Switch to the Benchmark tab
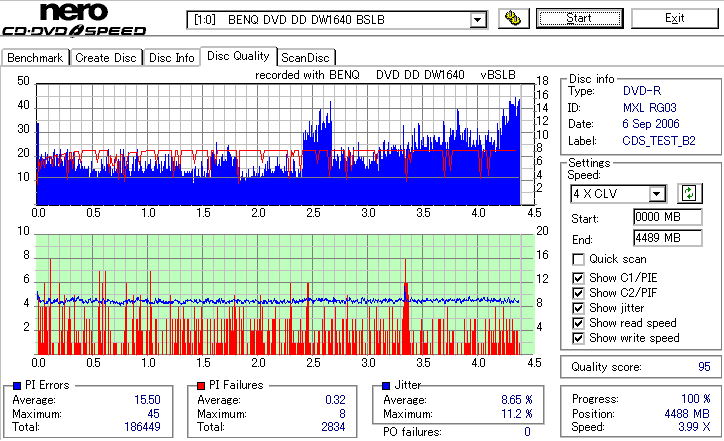The height and width of the screenshot is (441, 724). tap(35, 58)
